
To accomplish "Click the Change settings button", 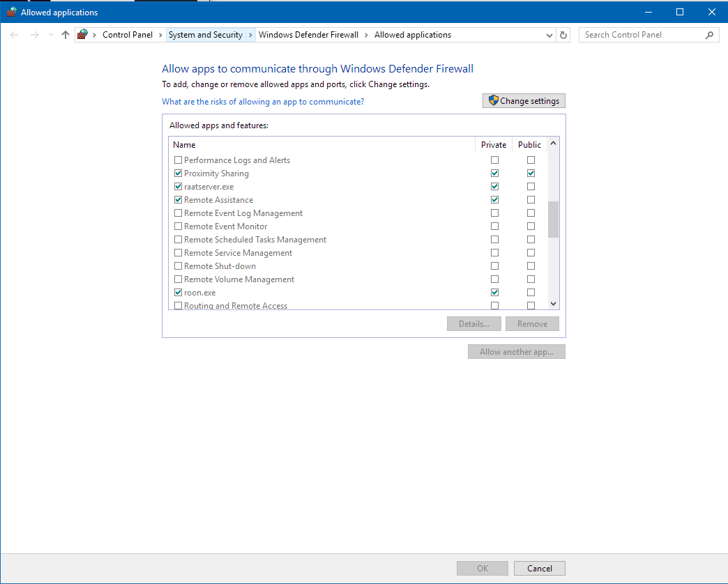I will [x=524, y=100].
